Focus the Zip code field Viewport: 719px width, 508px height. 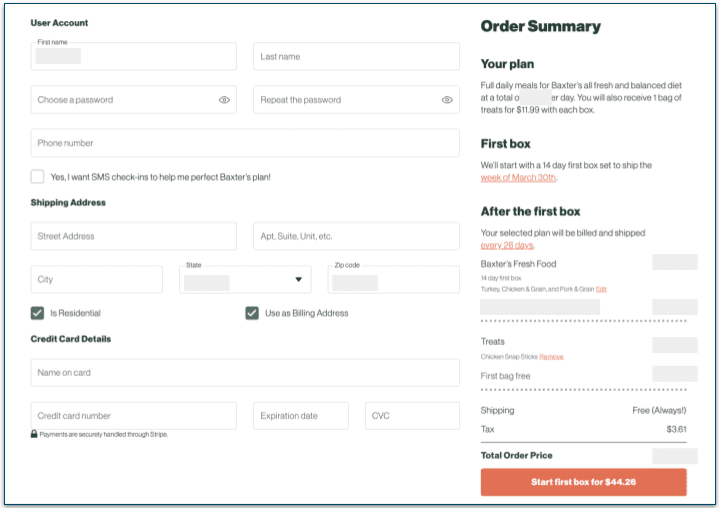point(394,279)
